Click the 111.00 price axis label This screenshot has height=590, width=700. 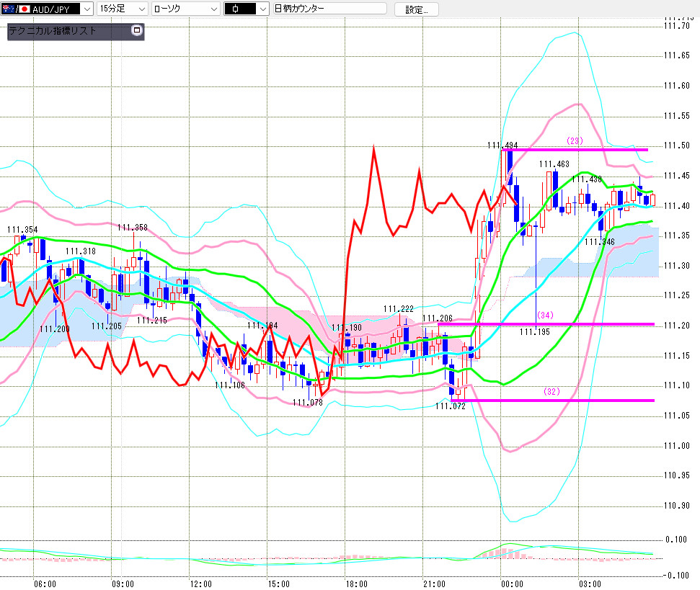[x=677, y=445]
